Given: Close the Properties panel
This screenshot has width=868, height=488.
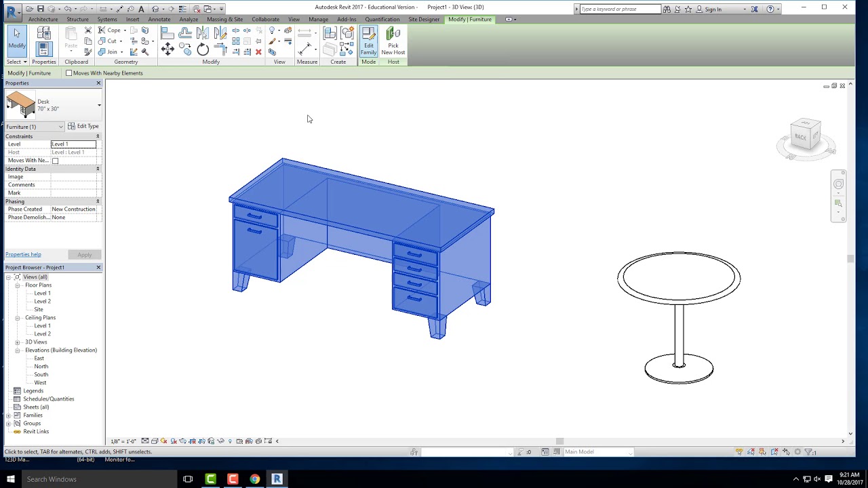Looking at the screenshot, I should [98, 83].
